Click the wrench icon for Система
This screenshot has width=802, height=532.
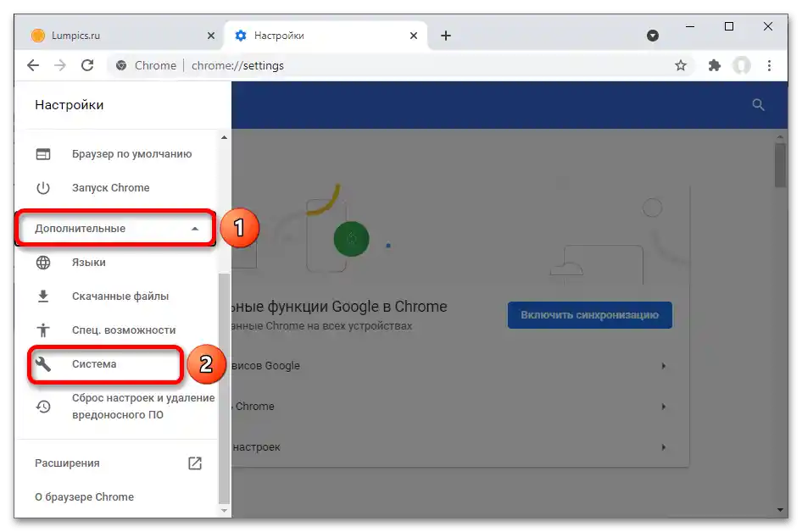(x=43, y=364)
